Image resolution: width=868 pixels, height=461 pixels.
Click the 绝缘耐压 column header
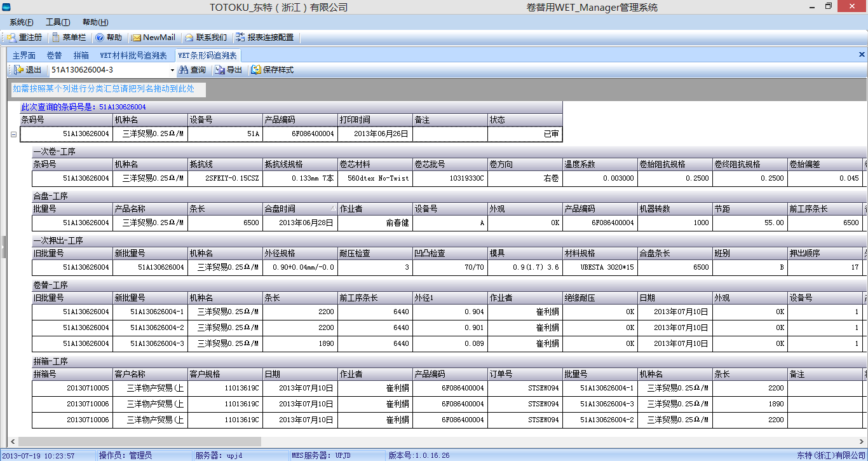pos(600,298)
